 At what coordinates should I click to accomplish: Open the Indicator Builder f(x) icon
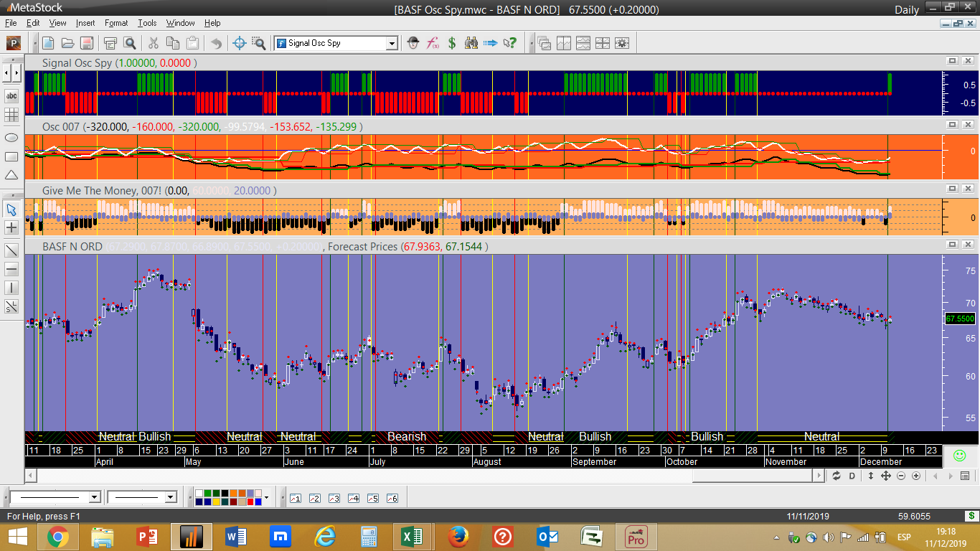tap(433, 43)
